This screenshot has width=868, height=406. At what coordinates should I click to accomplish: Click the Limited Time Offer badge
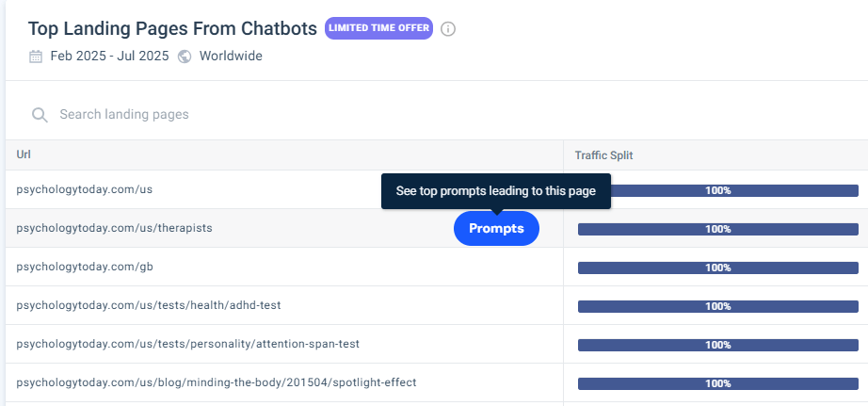pyautogui.click(x=378, y=28)
